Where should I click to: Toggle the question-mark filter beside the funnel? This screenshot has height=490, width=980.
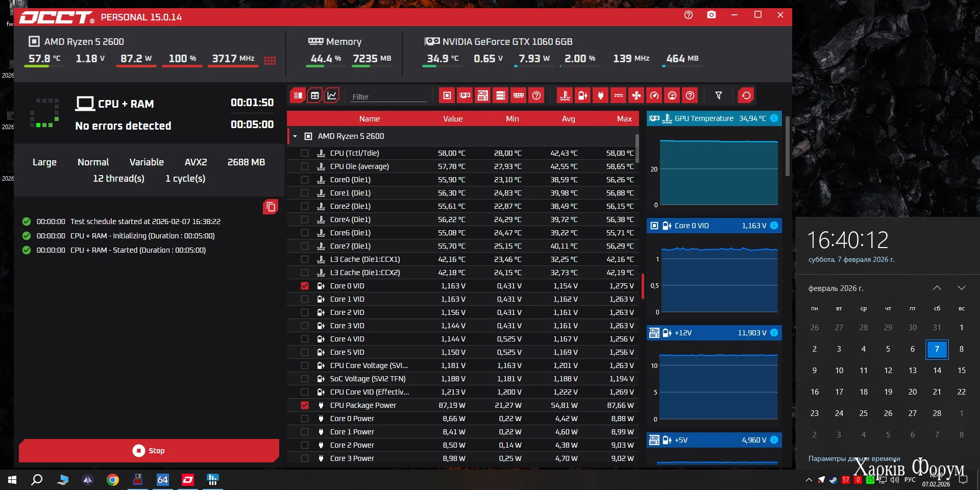click(x=690, y=95)
